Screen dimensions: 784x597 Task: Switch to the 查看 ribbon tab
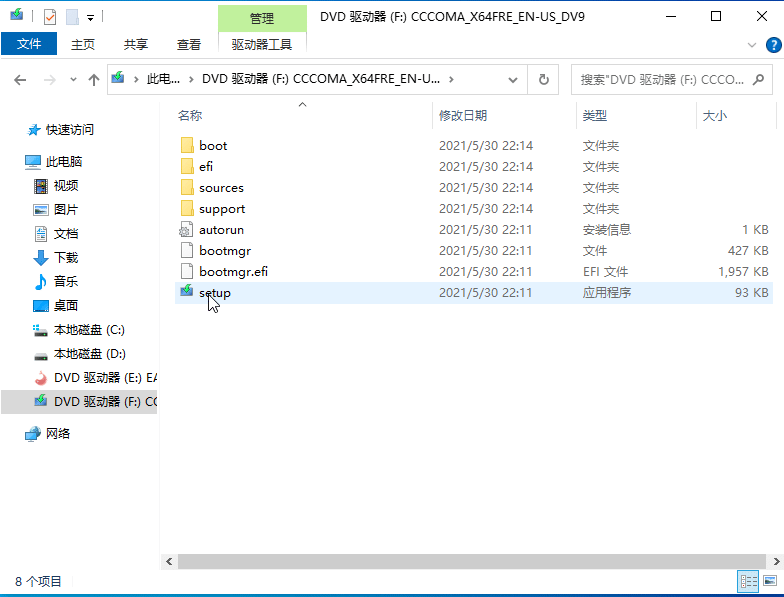point(188,44)
